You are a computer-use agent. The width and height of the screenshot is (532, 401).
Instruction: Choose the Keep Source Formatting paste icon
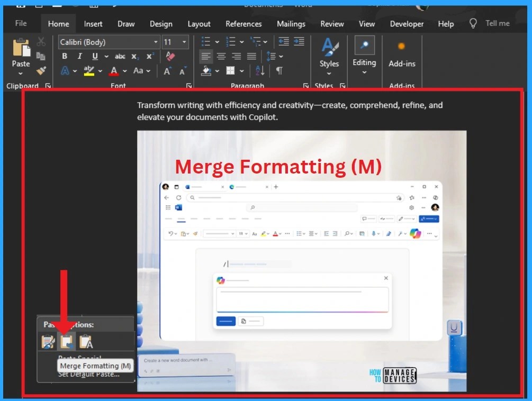tap(48, 341)
